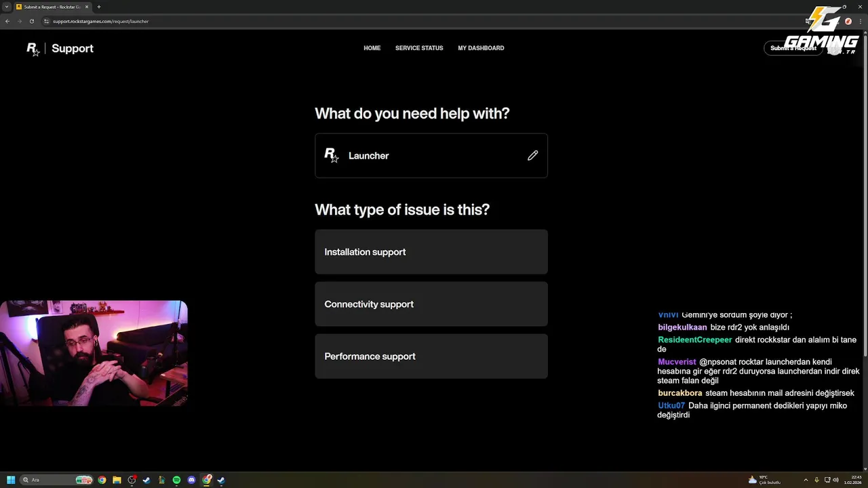Open Spotify from the taskbar
The image size is (868, 488).
click(x=176, y=480)
